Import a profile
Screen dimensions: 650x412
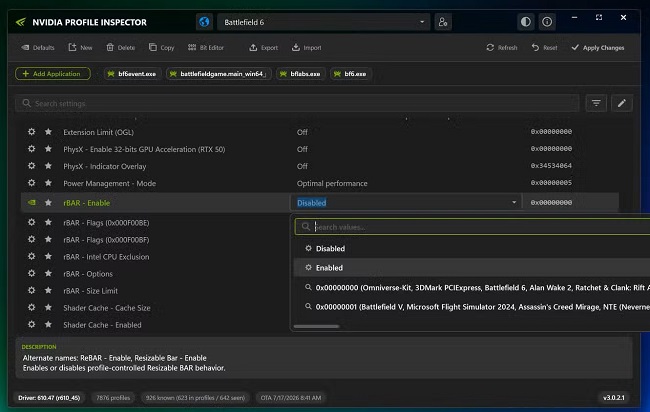click(x=307, y=48)
